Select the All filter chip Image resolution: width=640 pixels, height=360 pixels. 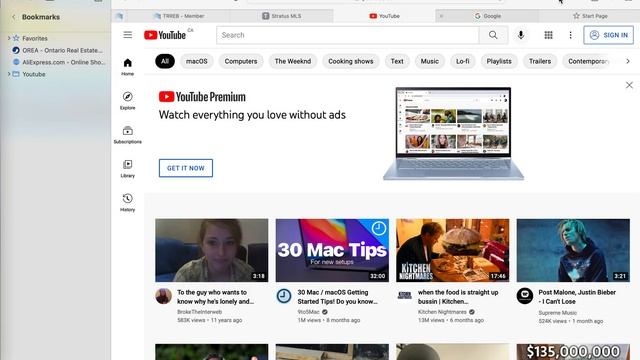pyautogui.click(x=165, y=61)
